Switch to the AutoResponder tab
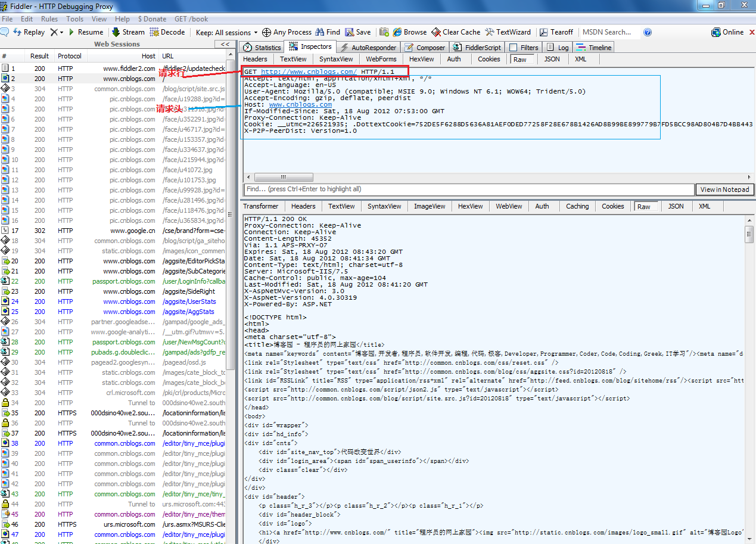 pos(368,48)
